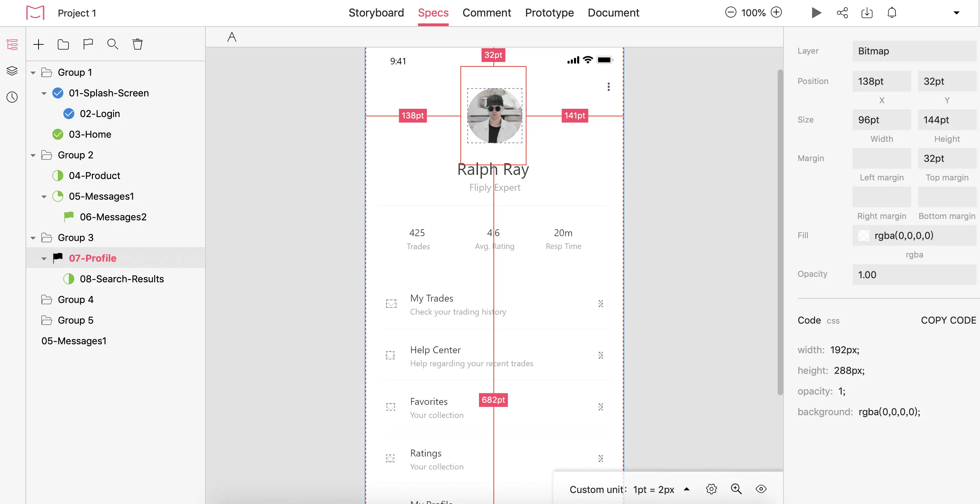Toggle the eye visibility icon in bottom bar
The height and width of the screenshot is (504, 980).
[x=761, y=489]
